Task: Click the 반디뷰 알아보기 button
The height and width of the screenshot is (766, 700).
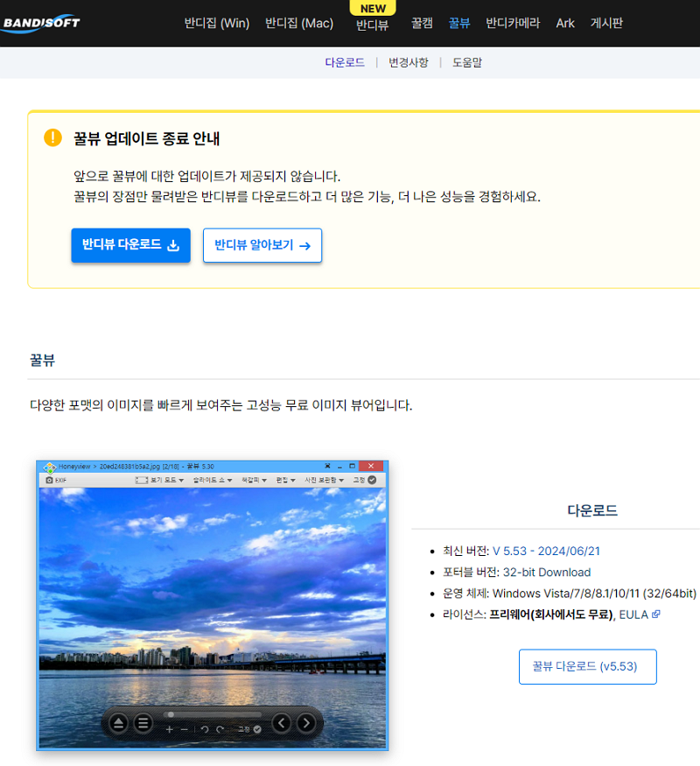Action: [x=262, y=245]
